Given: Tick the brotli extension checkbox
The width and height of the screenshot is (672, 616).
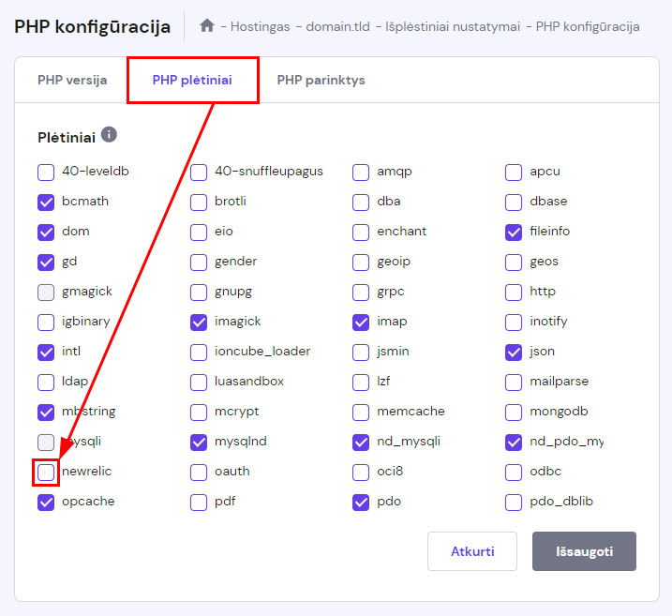Looking at the screenshot, I should click(x=199, y=202).
